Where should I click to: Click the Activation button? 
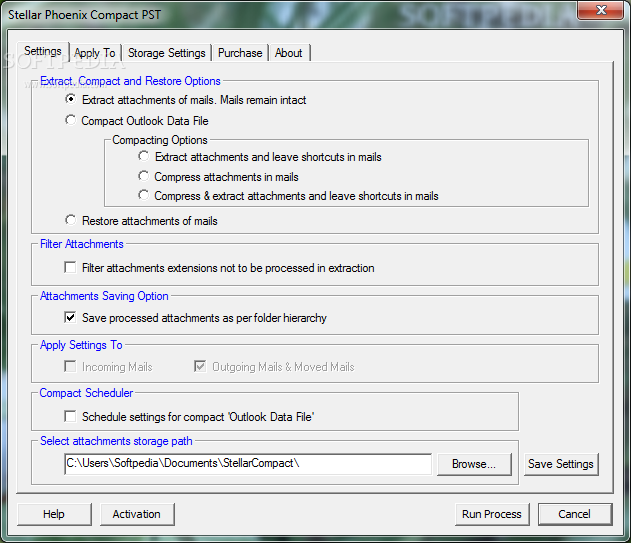(x=137, y=514)
